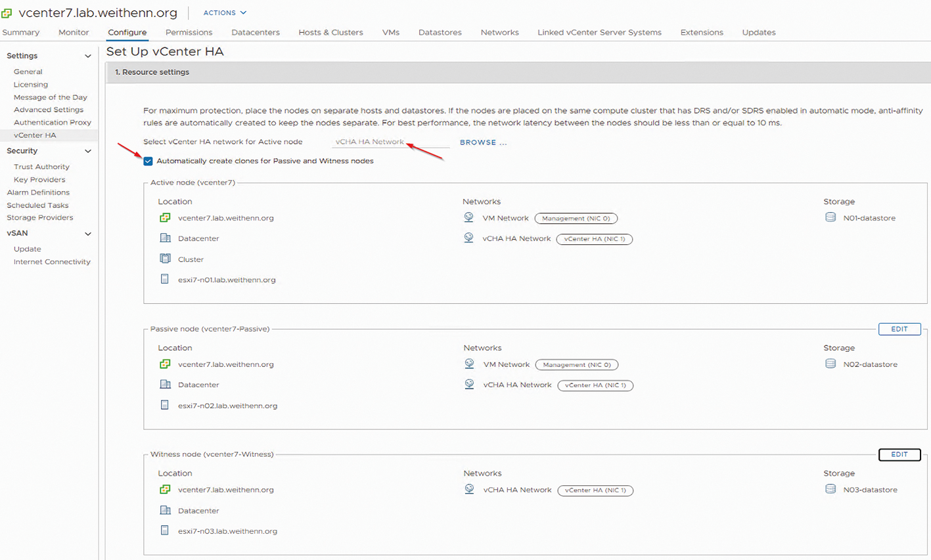The height and width of the screenshot is (560, 931).
Task: Open Advanced Settings in sidebar
Action: click(49, 110)
